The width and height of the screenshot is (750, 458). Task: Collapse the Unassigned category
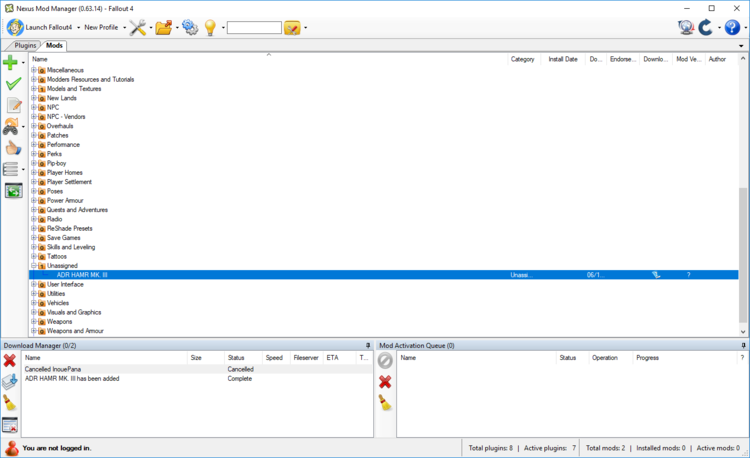click(34, 265)
